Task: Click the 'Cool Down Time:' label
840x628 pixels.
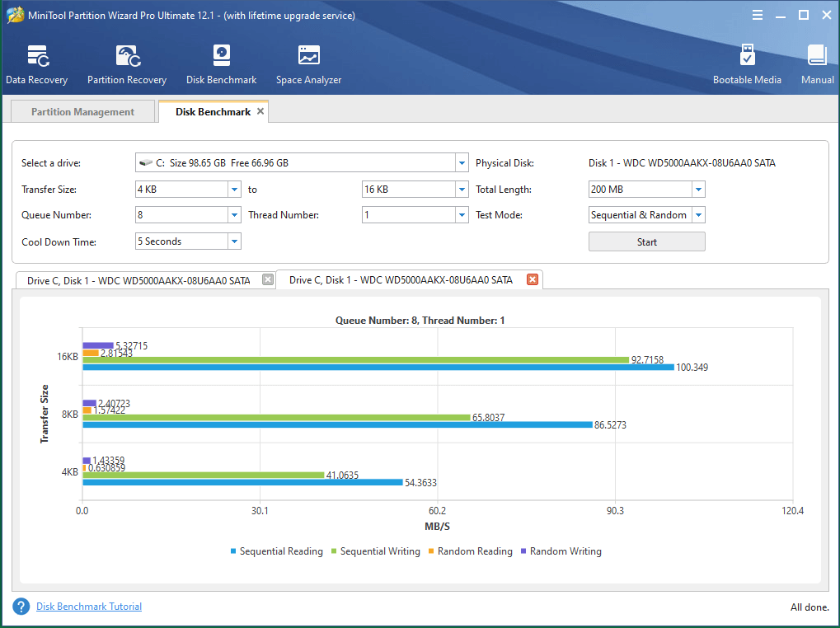Action: coord(59,242)
